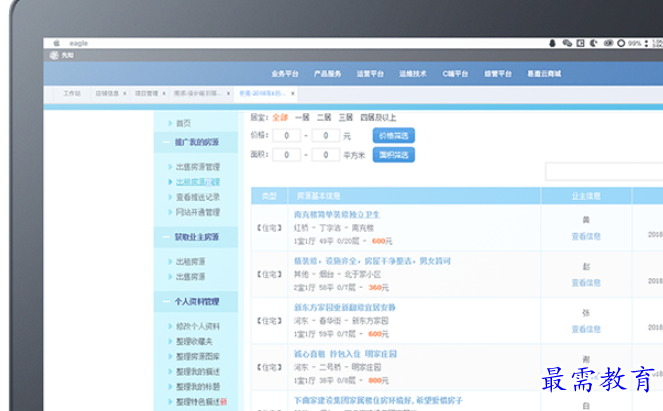Click the Apple menu icon
The image size is (663, 411).
click(57, 44)
